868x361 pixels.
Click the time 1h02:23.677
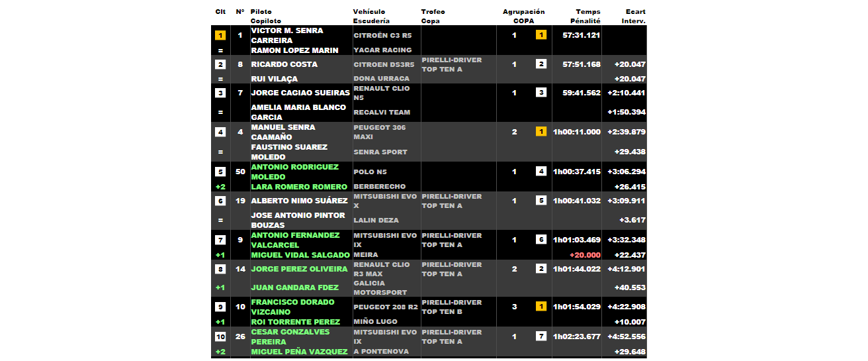pos(577,336)
